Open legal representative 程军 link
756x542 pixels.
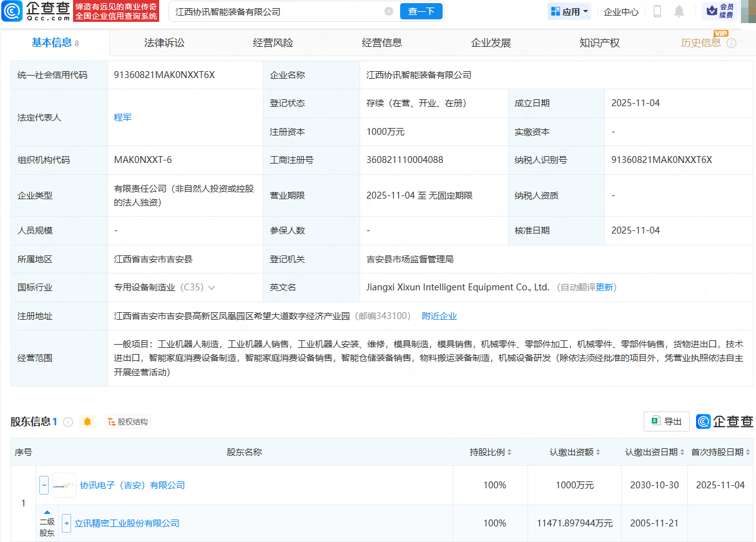click(x=122, y=117)
